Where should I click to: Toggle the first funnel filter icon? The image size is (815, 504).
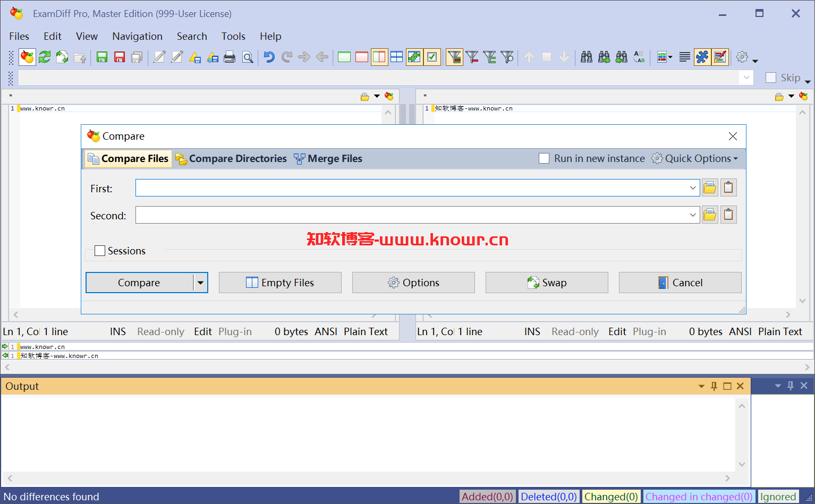[454, 57]
